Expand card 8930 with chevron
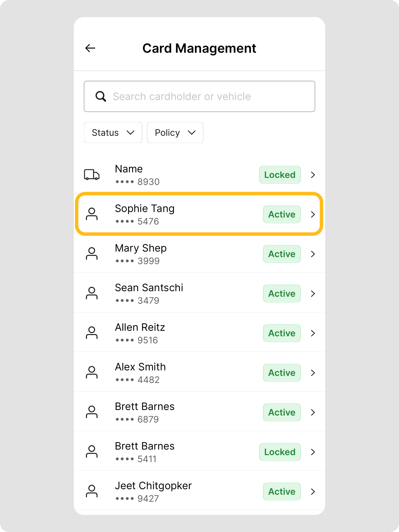This screenshot has width=399, height=532. click(313, 175)
